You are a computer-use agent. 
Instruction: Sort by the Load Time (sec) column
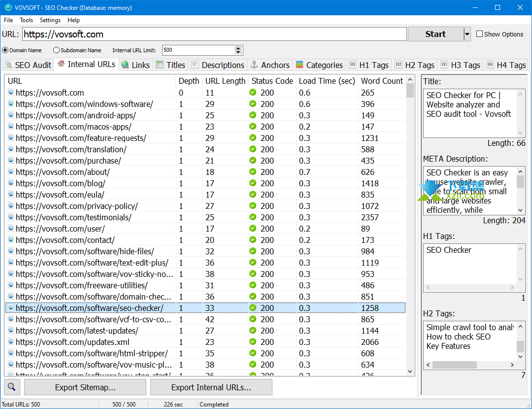pos(327,81)
